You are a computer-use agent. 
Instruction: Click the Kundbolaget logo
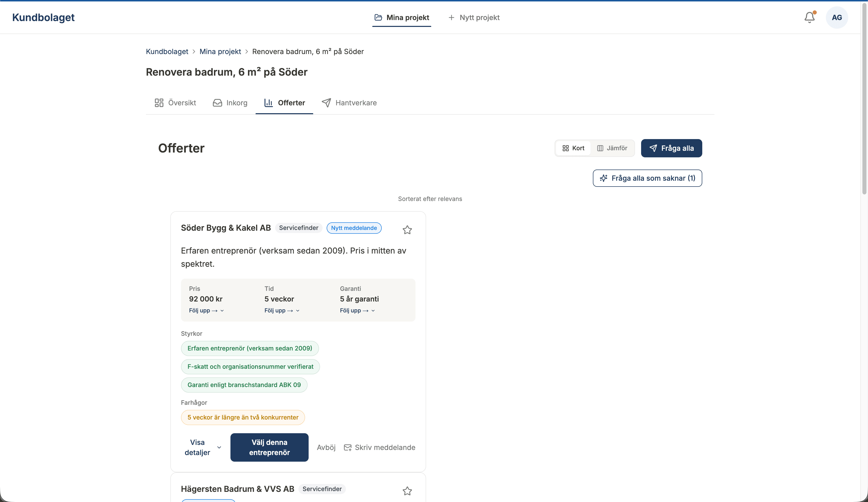tap(43, 17)
